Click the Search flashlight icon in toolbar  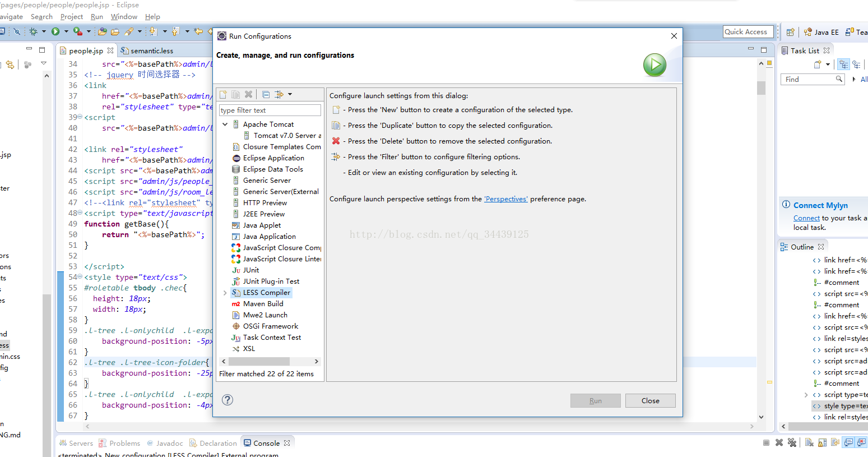129,31
